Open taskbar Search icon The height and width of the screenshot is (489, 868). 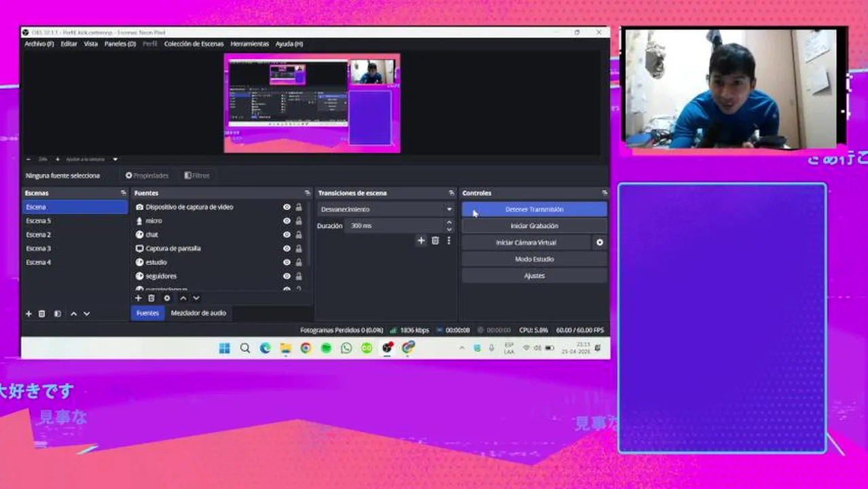(245, 348)
